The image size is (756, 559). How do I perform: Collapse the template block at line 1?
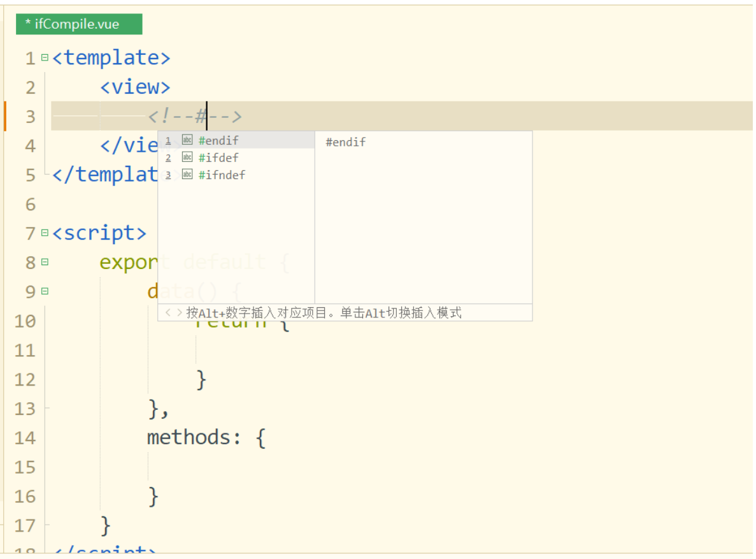coord(45,58)
